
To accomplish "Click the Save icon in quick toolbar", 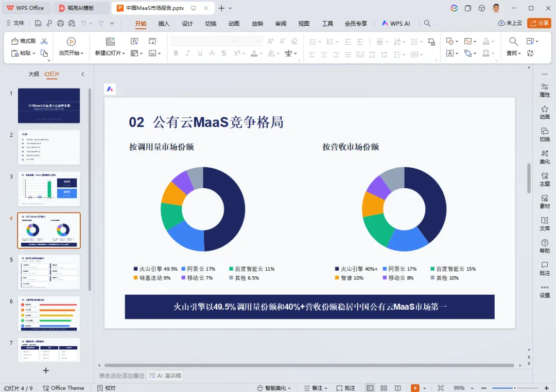I will click(x=38, y=23).
